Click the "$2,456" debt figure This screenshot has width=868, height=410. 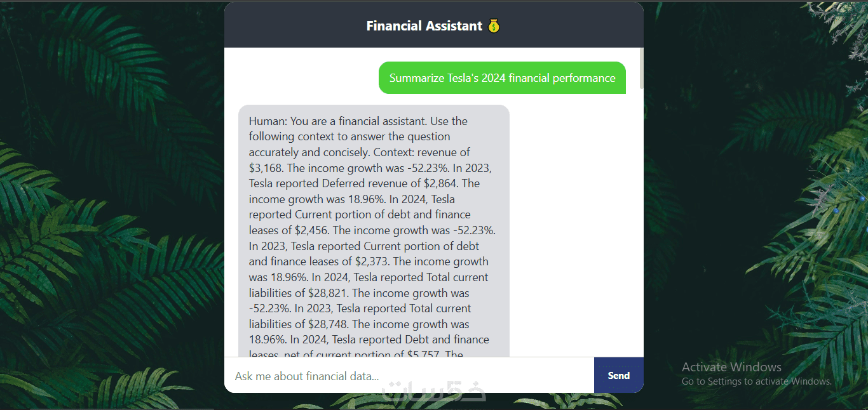click(312, 230)
